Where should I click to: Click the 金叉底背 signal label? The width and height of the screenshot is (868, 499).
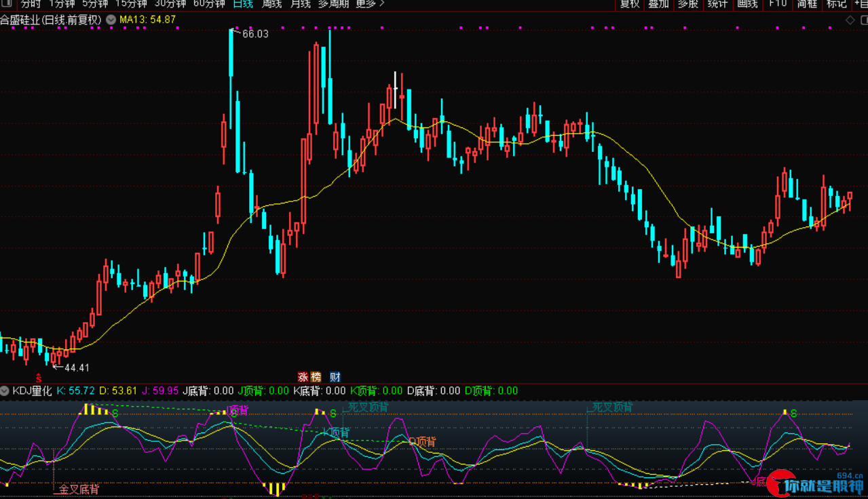click(x=79, y=489)
